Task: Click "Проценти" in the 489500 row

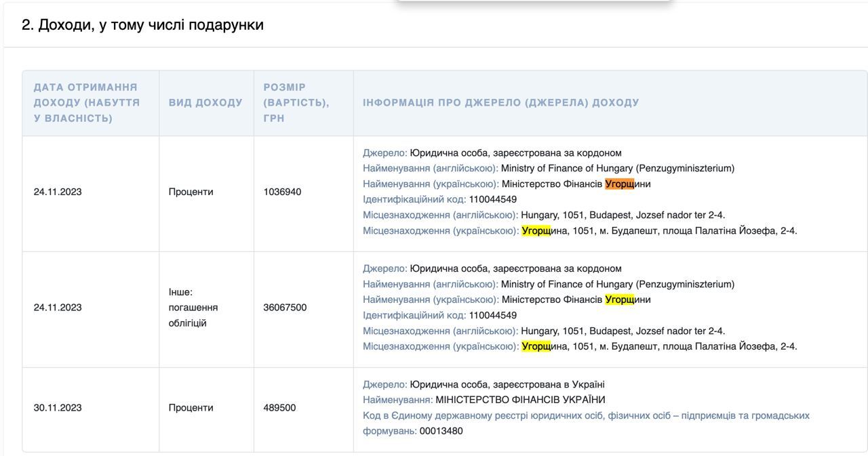Action: [191, 408]
